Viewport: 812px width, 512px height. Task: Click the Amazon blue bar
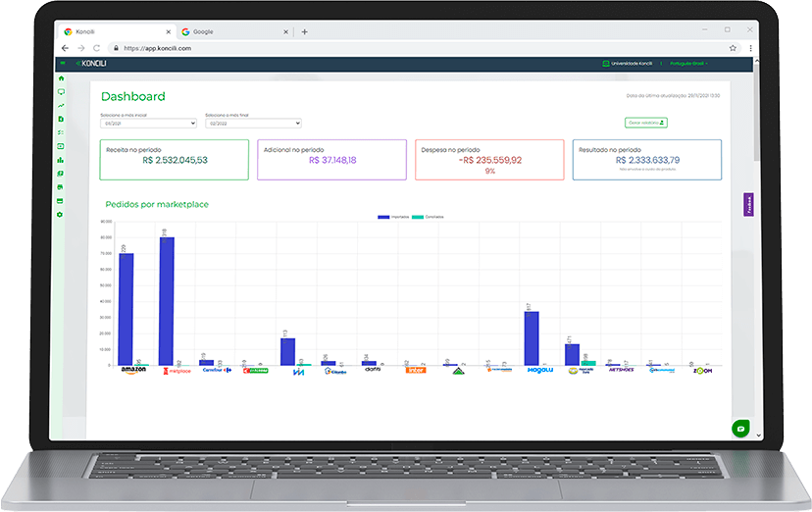[126, 309]
